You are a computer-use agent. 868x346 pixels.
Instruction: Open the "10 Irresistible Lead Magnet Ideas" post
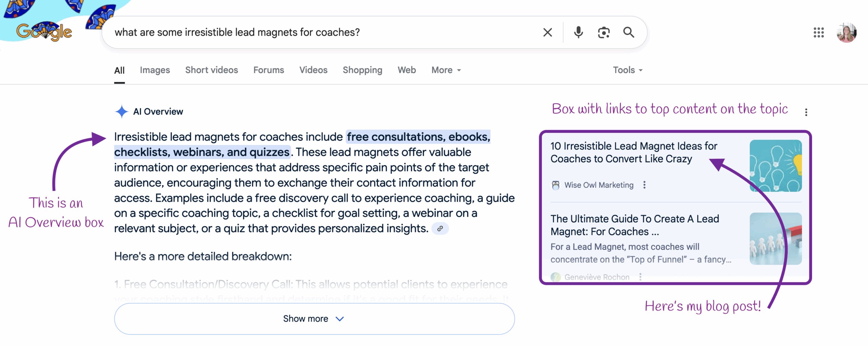(633, 152)
